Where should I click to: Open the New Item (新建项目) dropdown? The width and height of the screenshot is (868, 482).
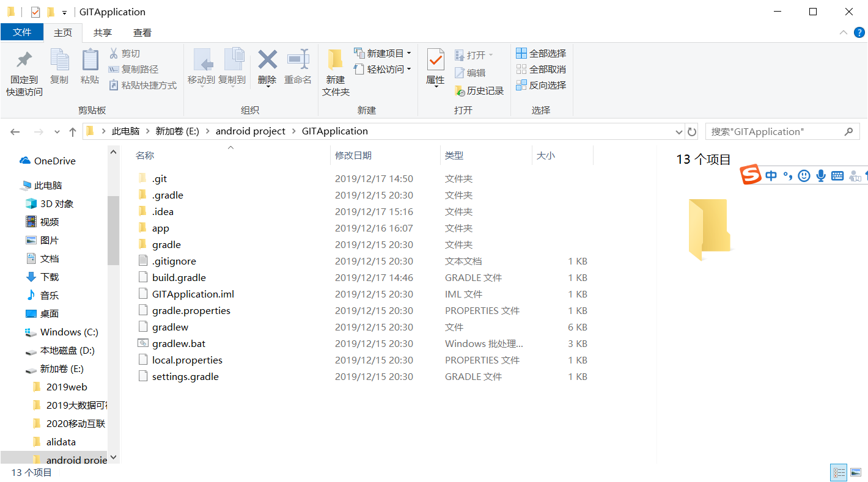(x=383, y=53)
